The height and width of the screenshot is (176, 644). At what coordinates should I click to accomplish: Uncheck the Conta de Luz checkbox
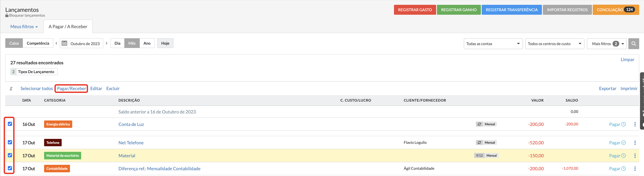pyautogui.click(x=10, y=124)
